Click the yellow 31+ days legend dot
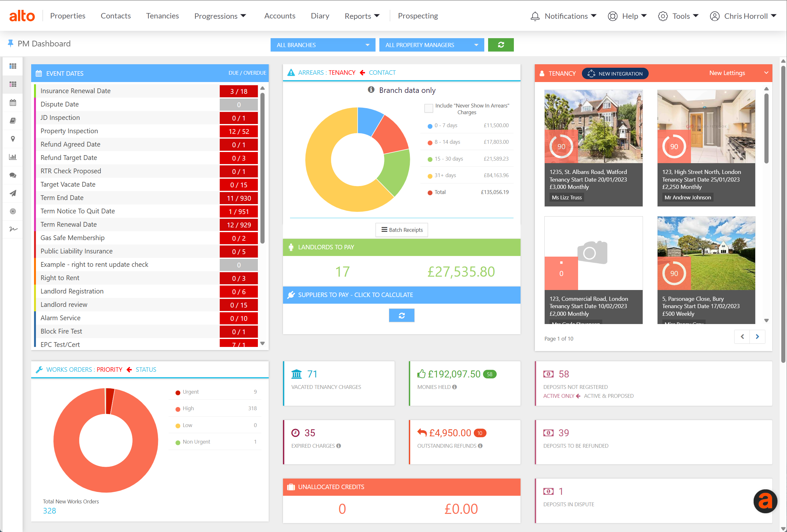This screenshot has width=787, height=532. 430,176
